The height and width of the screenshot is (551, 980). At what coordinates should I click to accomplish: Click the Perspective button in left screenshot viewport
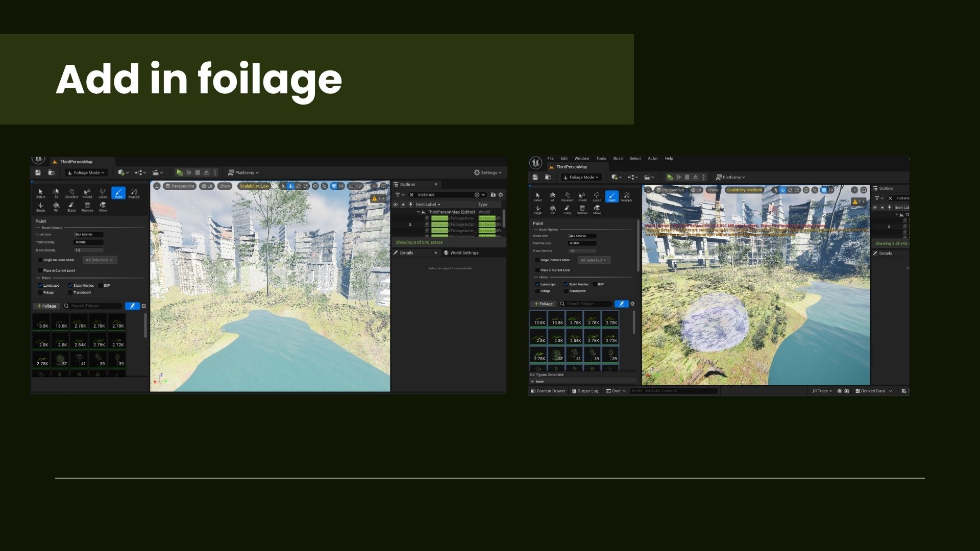(x=180, y=186)
